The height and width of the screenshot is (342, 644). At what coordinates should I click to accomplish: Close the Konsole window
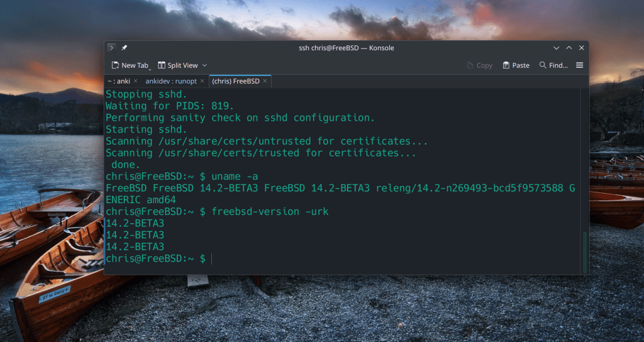point(581,48)
